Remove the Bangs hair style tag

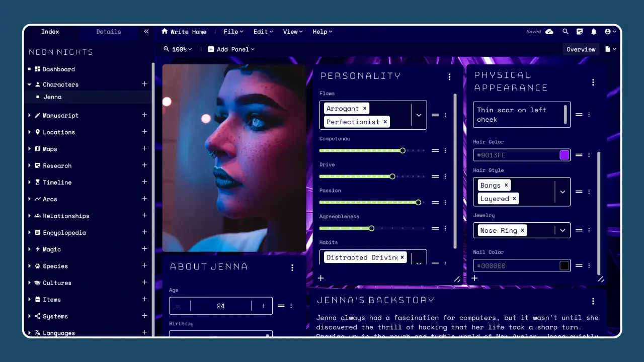[x=506, y=185]
